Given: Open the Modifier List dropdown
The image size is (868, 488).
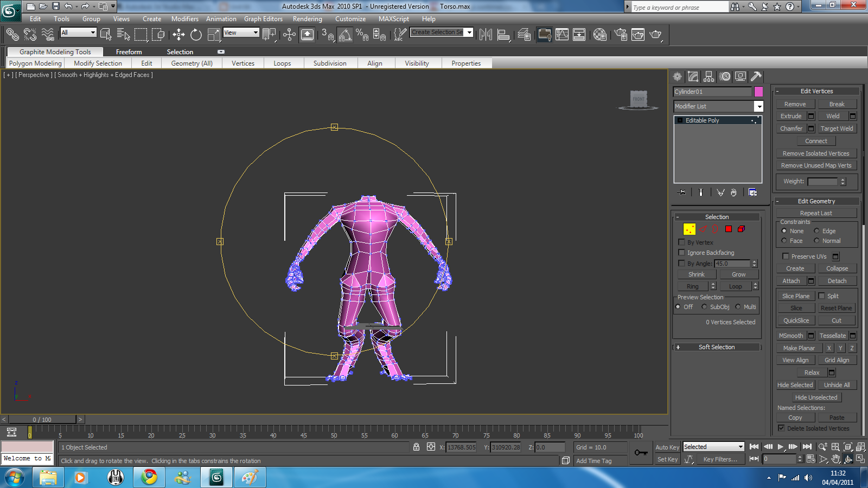Looking at the screenshot, I should pos(759,106).
